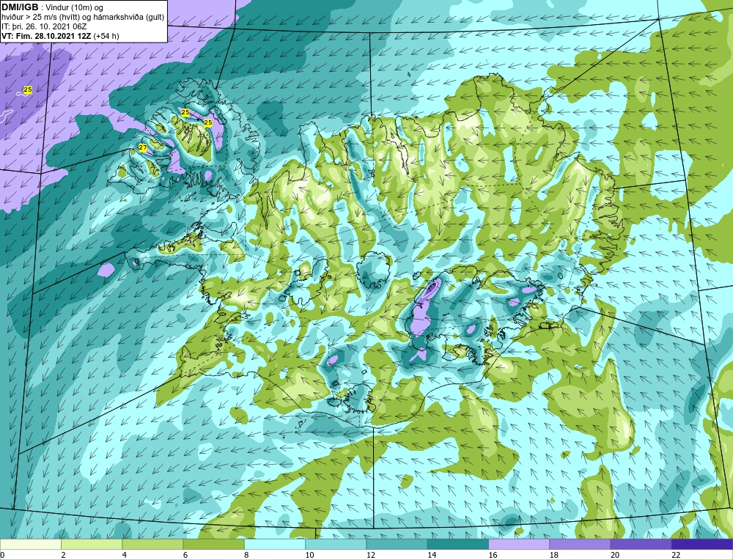Click the legend scale value 22
The width and height of the screenshot is (733, 560).
[x=676, y=555]
